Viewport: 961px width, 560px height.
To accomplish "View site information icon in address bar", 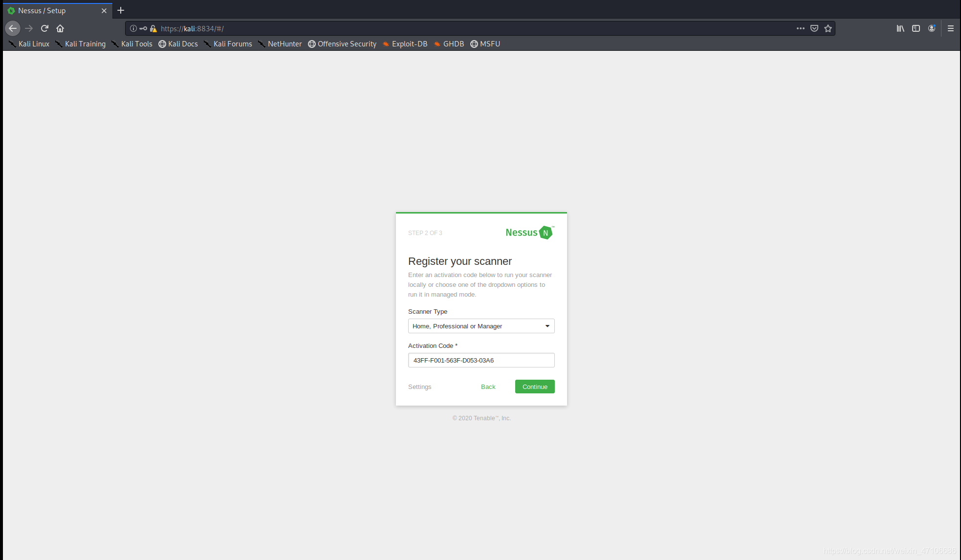I will (x=133, y=28).
